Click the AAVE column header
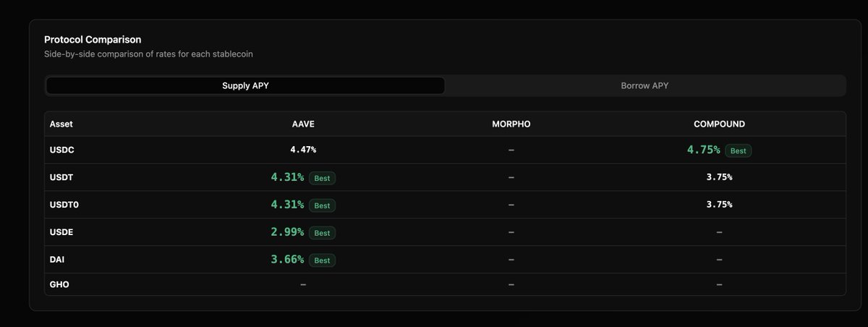This screenshot has width=868, height=327. [303, 124]
